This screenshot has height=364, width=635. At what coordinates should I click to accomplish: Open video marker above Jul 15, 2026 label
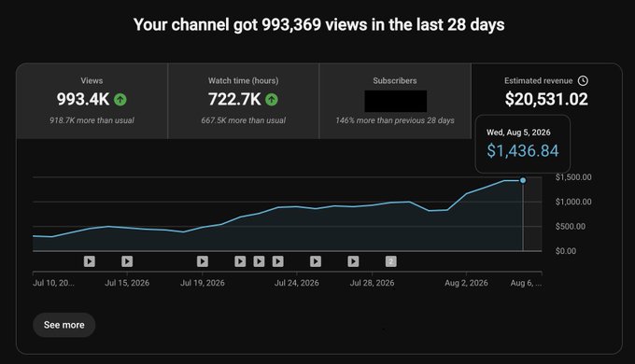click(x=127, y=261)
